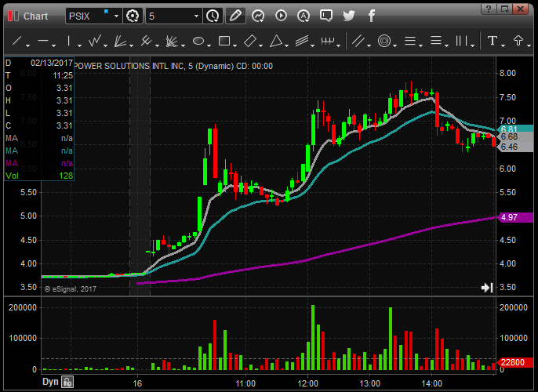Screen dimensions: 538x392
Task: Select the parallelogram drawing tool
Action: [250, 41]
